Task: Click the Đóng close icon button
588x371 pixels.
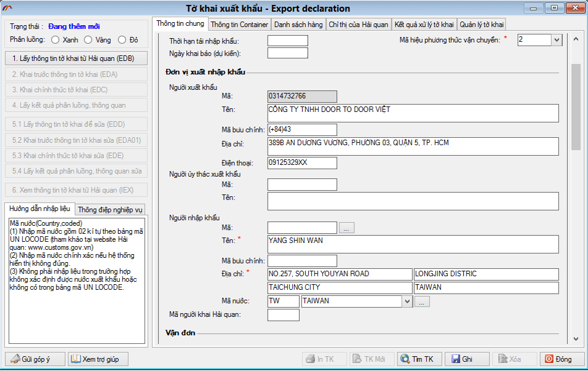Action: (x=558, y=359)
